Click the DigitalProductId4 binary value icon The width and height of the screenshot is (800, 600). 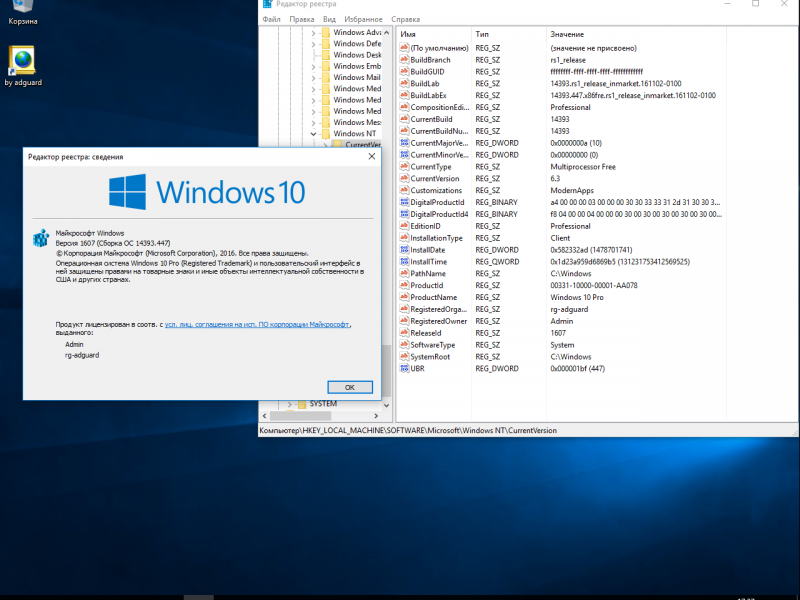coord(404,214)
